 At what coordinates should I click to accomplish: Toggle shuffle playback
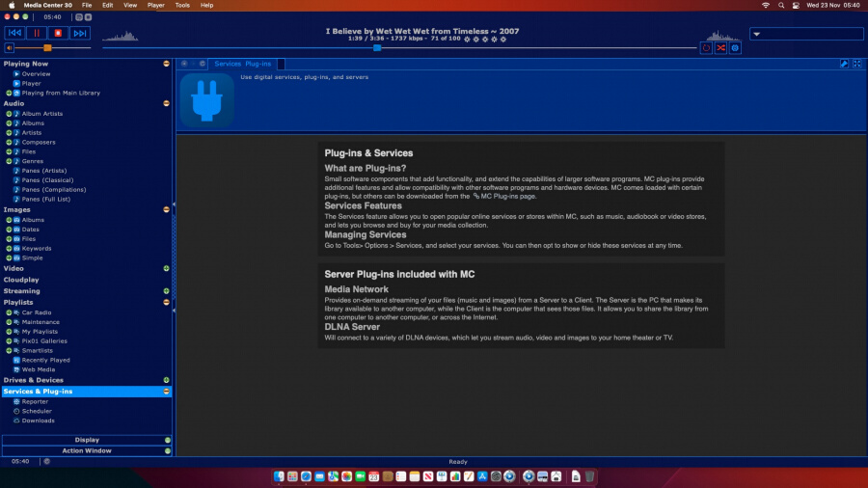click(x=720, y=48)
